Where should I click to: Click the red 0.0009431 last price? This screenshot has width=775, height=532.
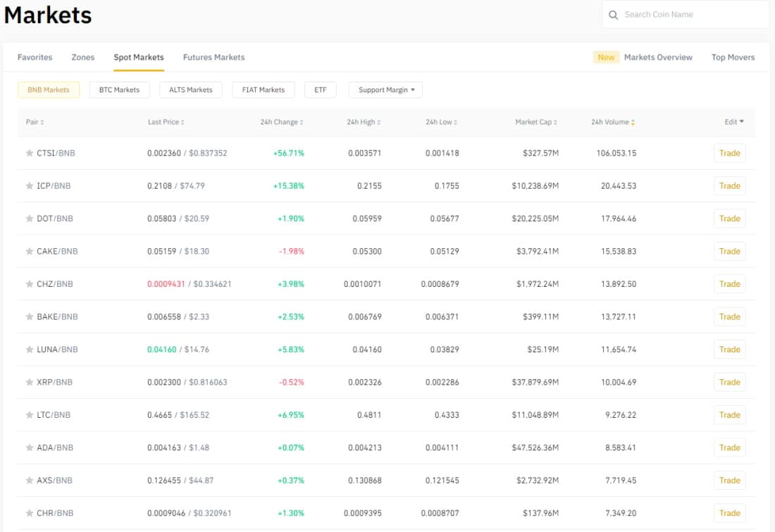[166, 284]
